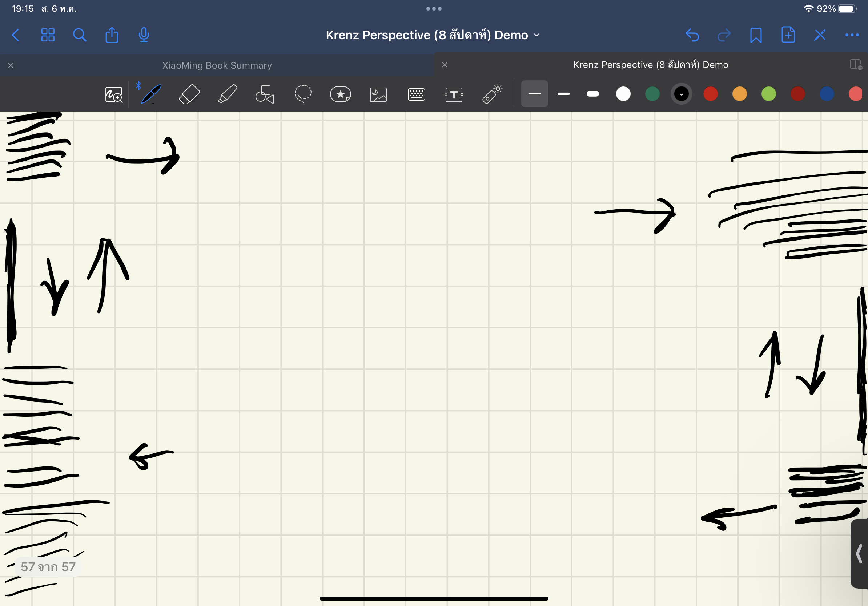The width and height of the screenshot is (868, 606).
Task: Choose the red color swatch
Action: [710, 94]
